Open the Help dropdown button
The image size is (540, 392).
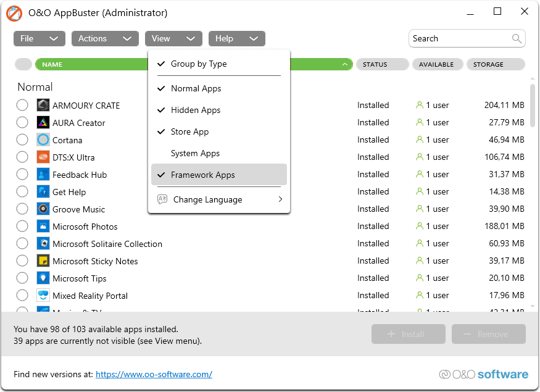236,38
